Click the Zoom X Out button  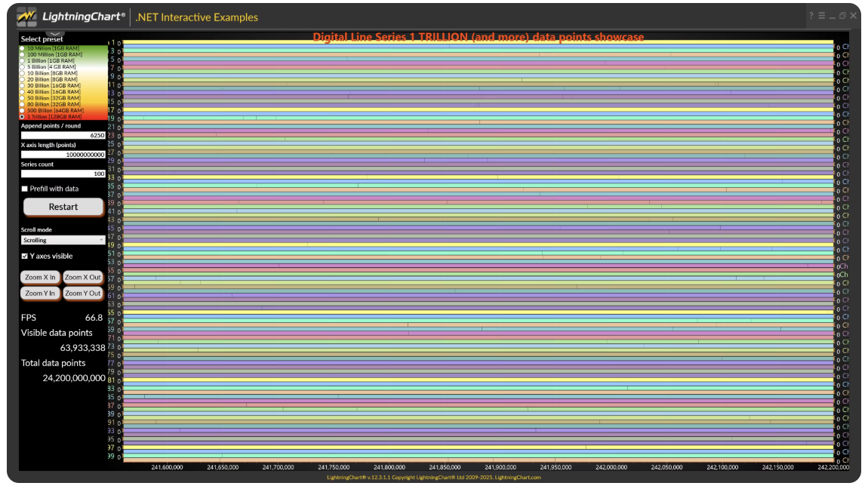(82, 277)
